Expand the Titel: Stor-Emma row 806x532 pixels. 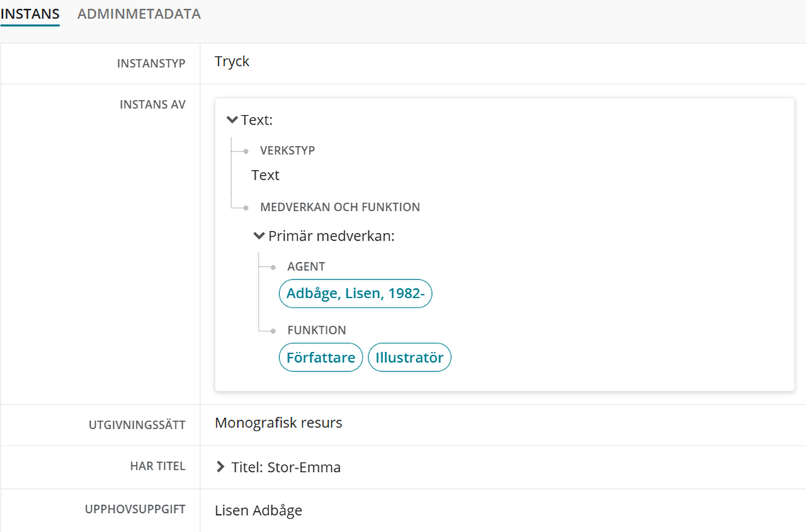coord(220,468)
